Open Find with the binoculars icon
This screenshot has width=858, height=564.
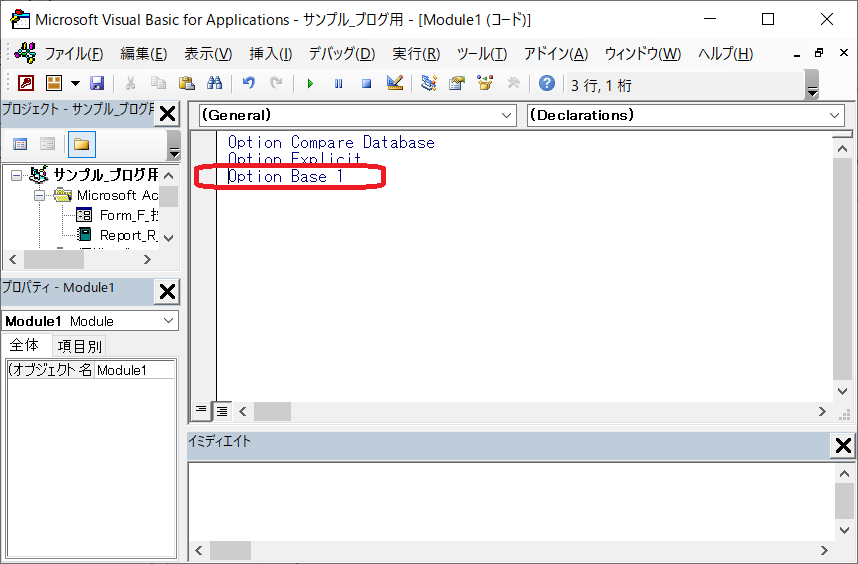[214, 83]
